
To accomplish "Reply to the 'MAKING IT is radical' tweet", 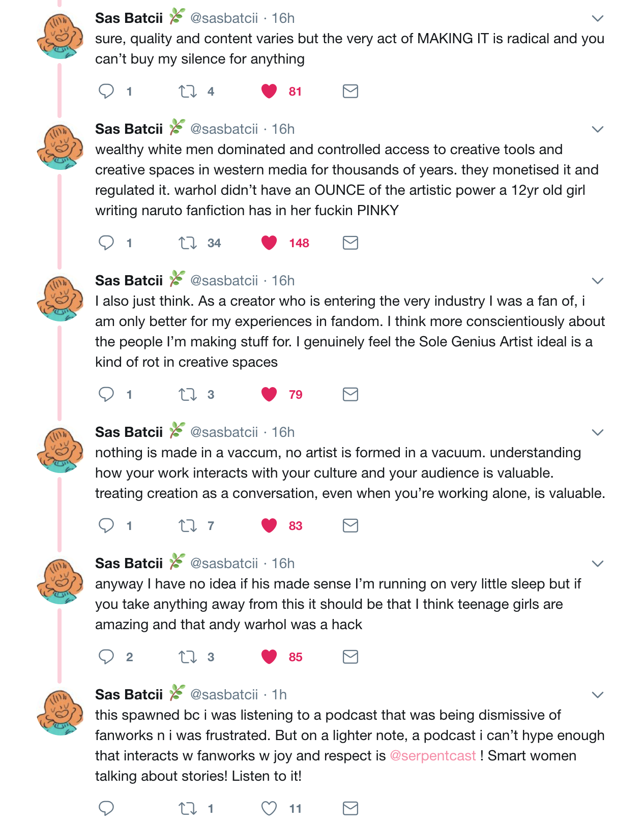I will coord(106,91).
